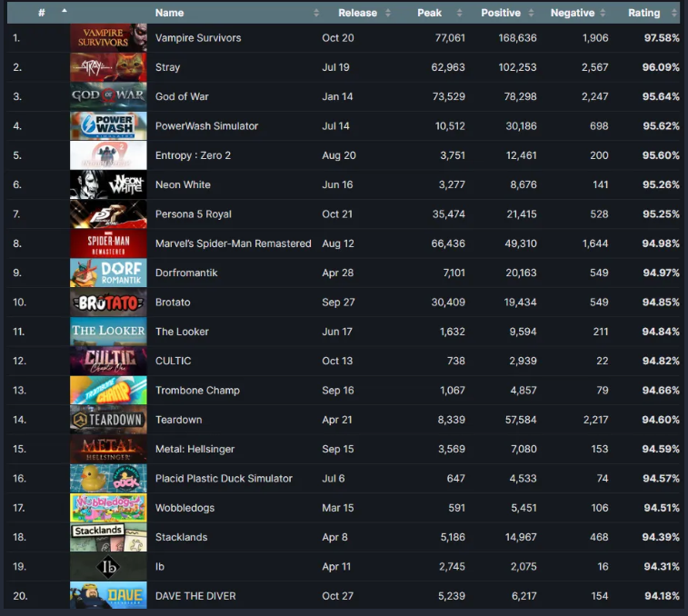688x616 pixels.
Task: Open the Wobbledogs thumbnail image
Action: 108,508
